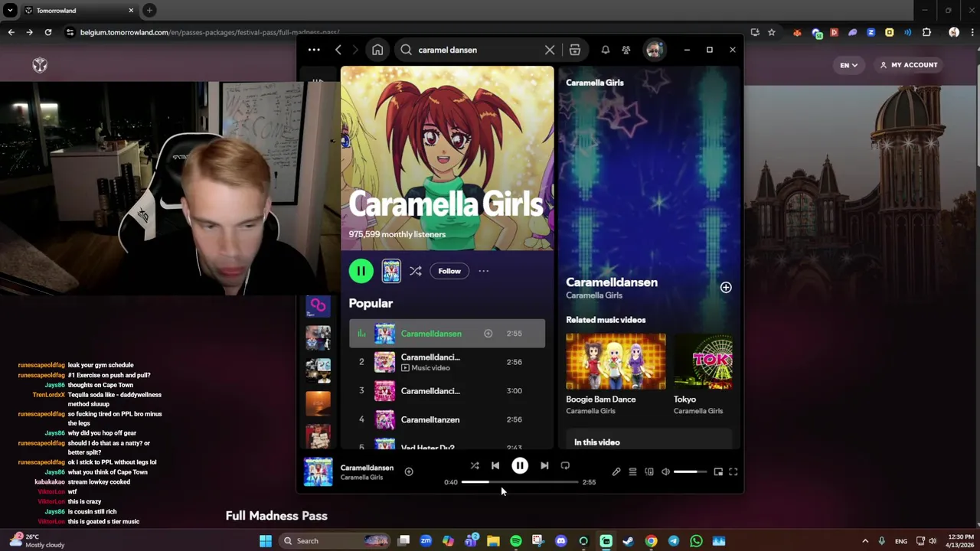Click the Tomorrowland logo icon
This screenshot has height=551, width=980.
click(40, 66)
